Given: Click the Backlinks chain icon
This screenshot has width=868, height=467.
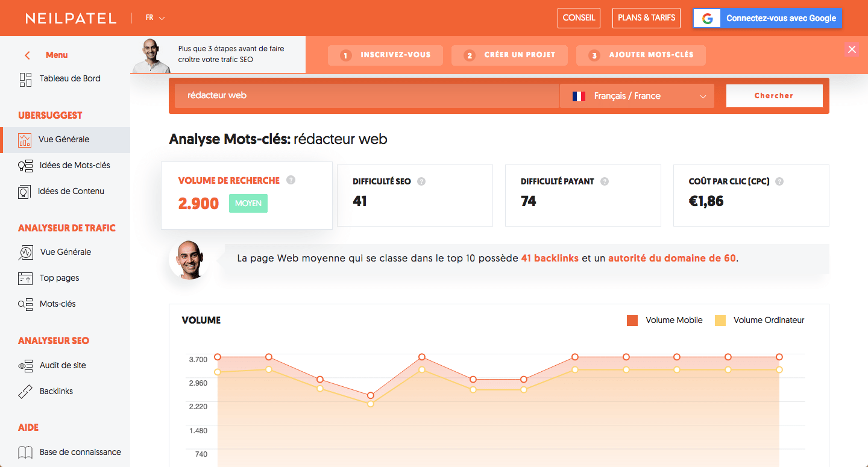Looking at the screenshot, I should pyautogui.click(x=25, y=392).
